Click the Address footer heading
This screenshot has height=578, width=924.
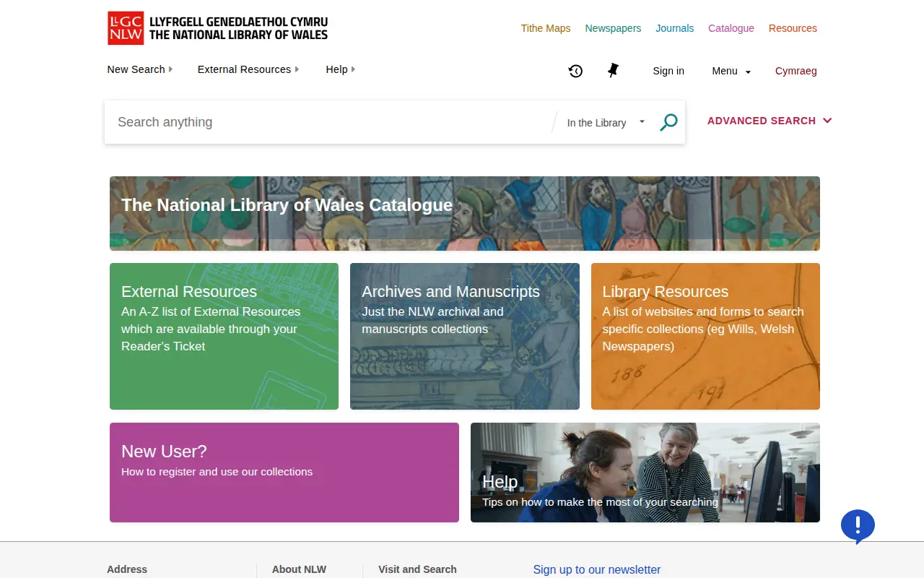click(x=127, y=569)
